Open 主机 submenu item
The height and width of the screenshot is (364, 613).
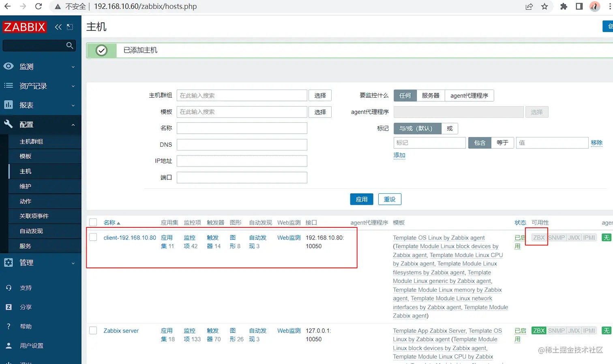pos(45,171)
